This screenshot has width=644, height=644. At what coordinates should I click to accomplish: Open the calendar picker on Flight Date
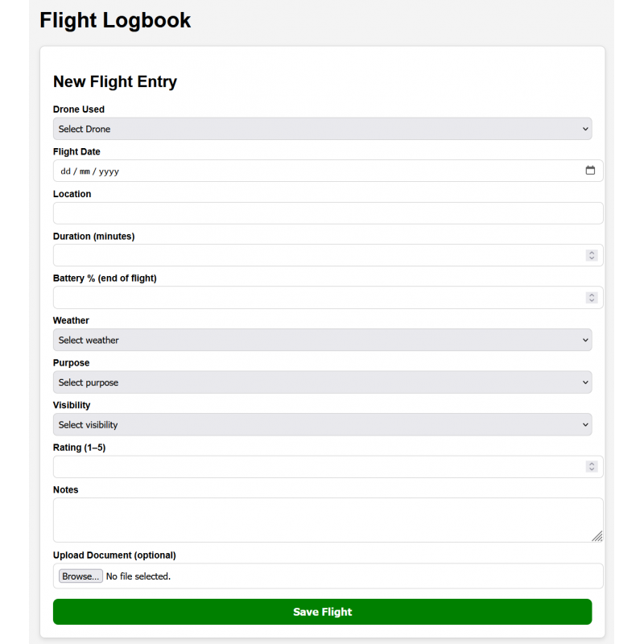click(590, 171)
